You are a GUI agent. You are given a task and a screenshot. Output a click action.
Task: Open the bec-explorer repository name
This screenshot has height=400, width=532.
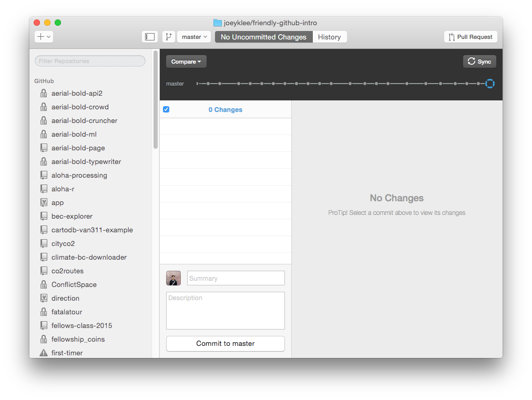click(x=72, y=216)
